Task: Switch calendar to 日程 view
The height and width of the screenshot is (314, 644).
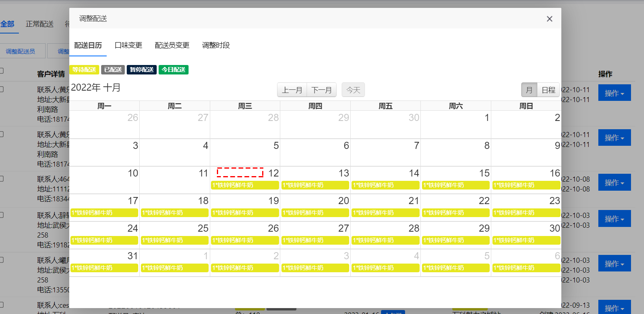Action: click(x=548, y=90)
